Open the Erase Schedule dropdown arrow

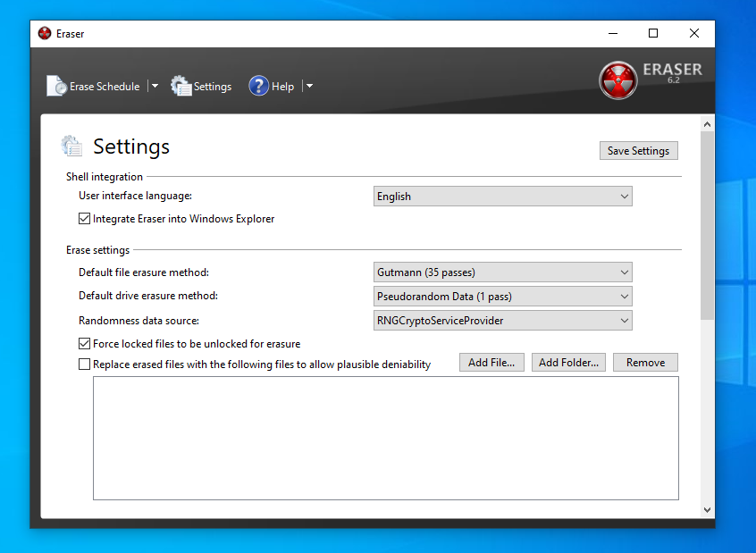coord(155,87)
